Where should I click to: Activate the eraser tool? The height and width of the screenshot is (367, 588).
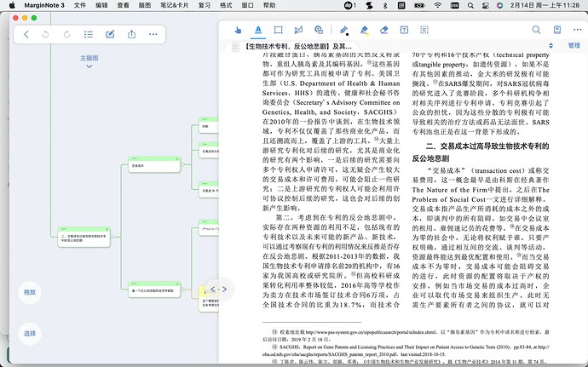(384, 30)
